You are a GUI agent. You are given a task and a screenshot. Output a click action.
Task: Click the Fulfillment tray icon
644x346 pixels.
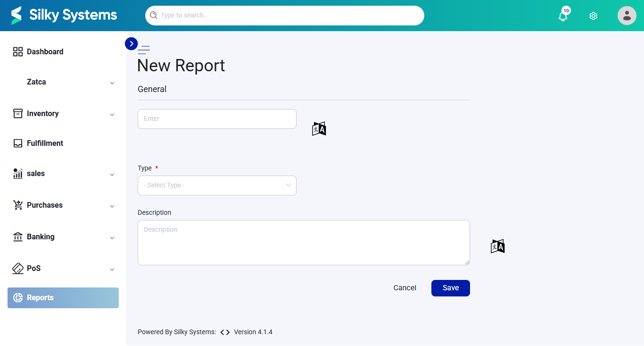click(18, 143)
